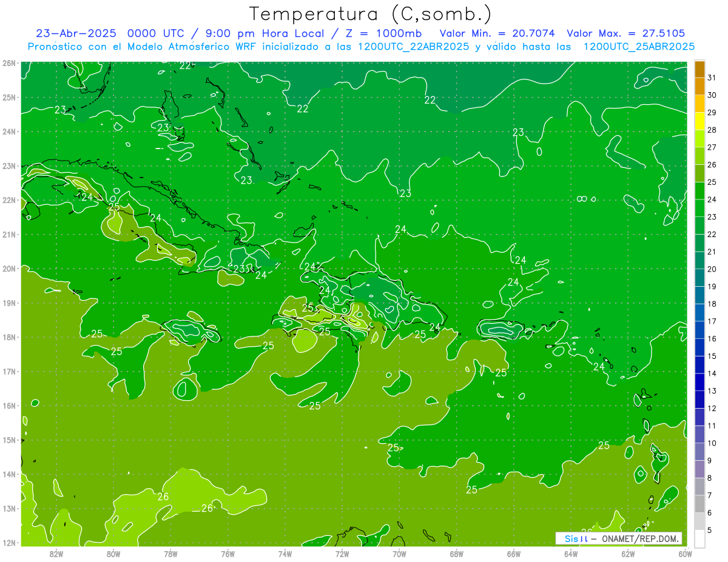The width and height of the screenshot is (728, 562).
Task: Click the 12N latitude axis label
Action: point(9,543)
